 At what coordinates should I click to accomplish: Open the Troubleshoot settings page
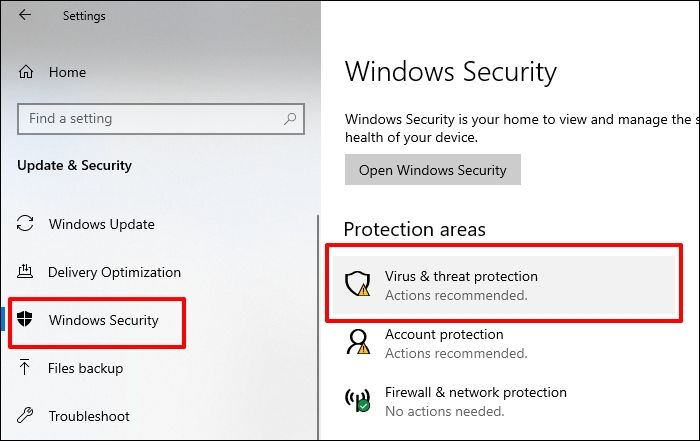[89, 416]
